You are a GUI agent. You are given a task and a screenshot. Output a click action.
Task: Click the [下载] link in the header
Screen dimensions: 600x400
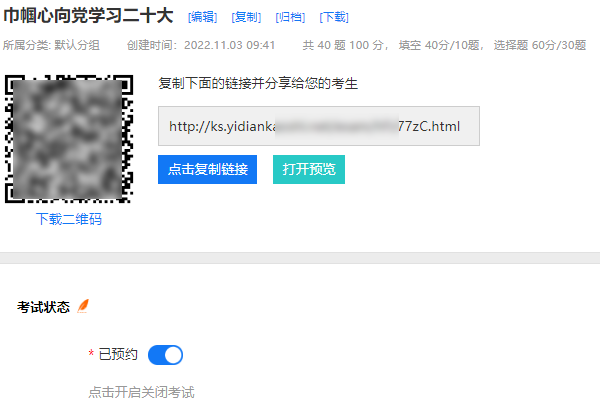334,17
